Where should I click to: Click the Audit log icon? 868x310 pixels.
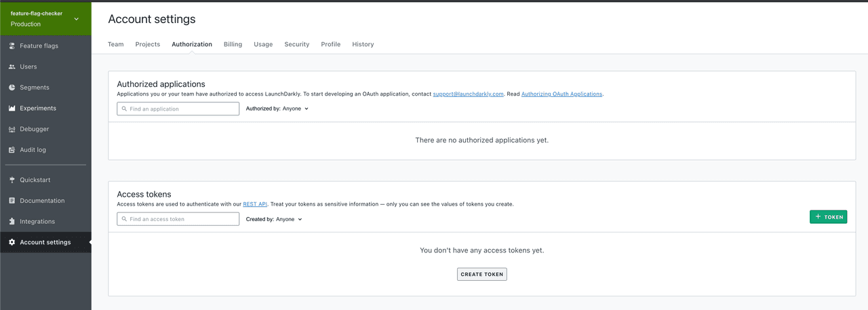pos(12,150)
